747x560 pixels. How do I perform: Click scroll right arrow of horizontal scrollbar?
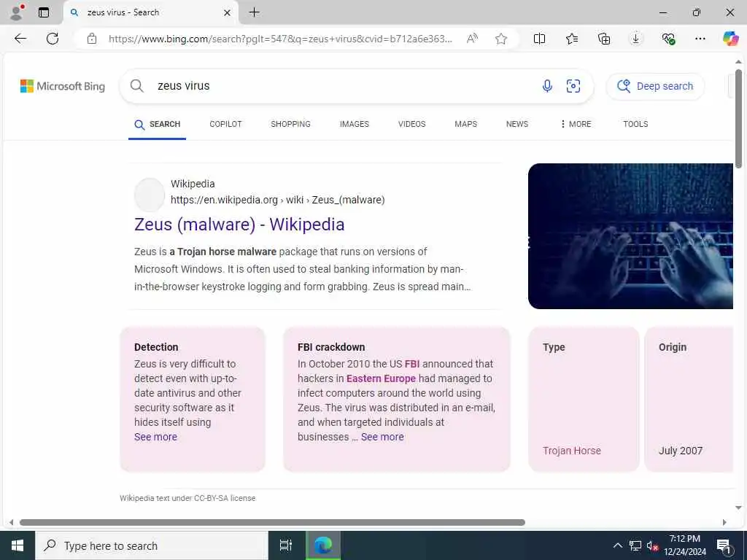[724, 522]
